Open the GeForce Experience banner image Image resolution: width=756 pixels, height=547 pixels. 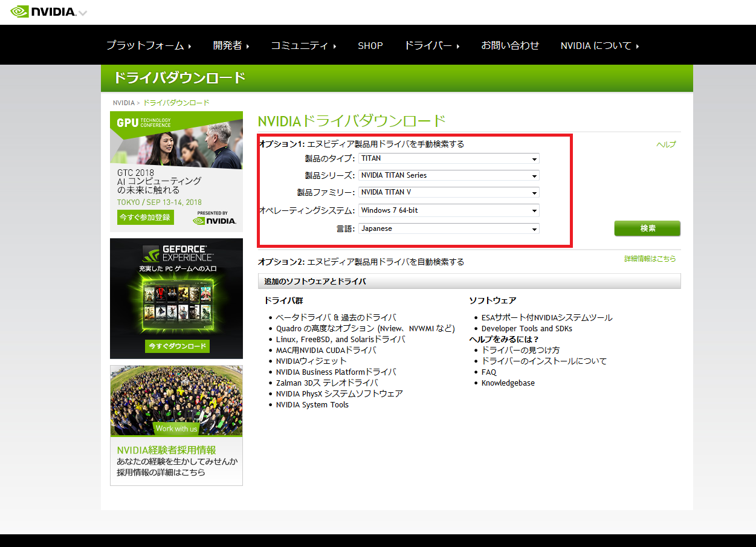coord(176,299)
